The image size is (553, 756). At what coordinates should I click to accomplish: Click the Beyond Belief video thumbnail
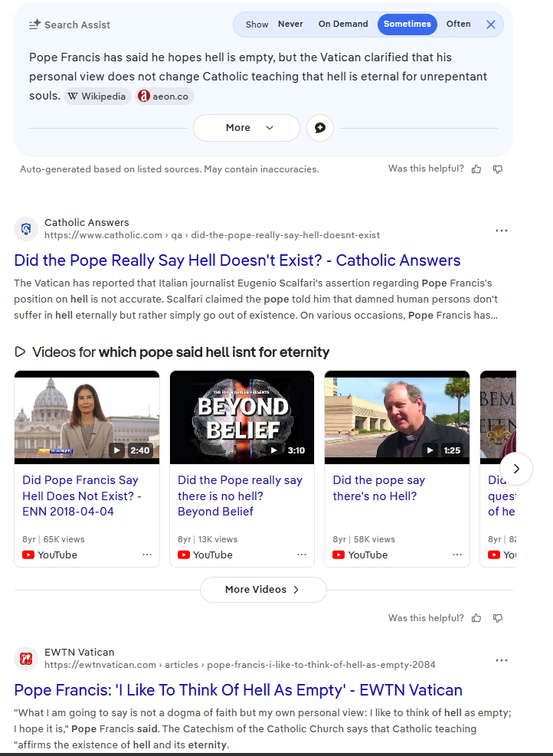tap(242, 417)
